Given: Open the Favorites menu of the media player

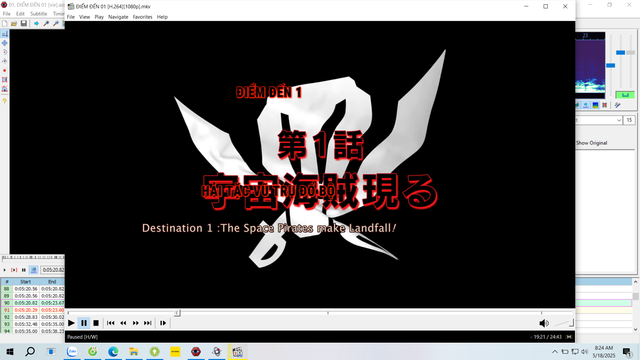Looking at the screenshot, I should click(142, 17).
